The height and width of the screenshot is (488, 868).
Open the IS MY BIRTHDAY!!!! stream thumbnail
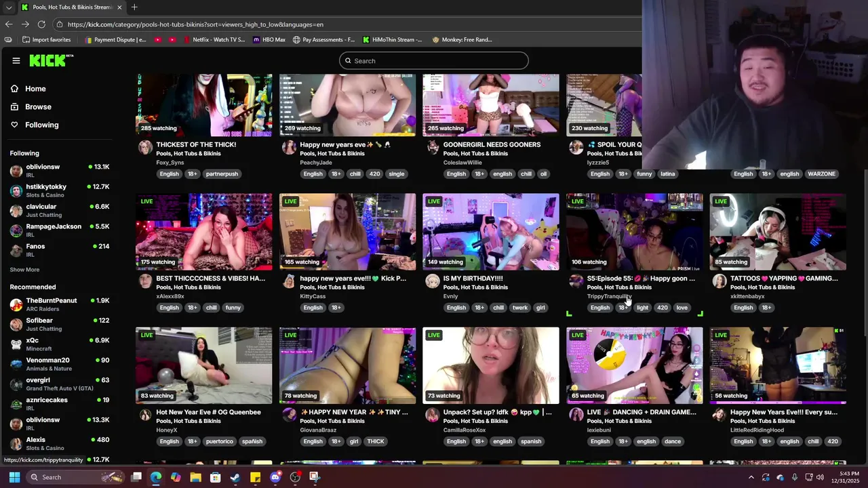point(491,232)
